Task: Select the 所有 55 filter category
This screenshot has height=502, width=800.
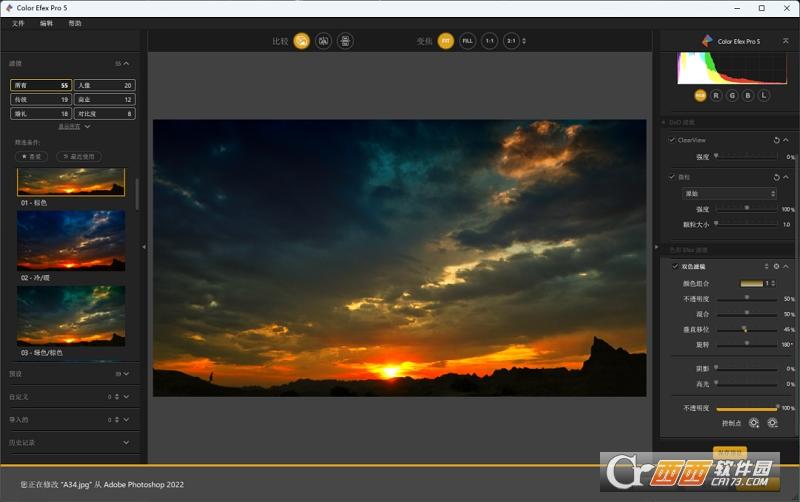Action: tap(41, 85)
